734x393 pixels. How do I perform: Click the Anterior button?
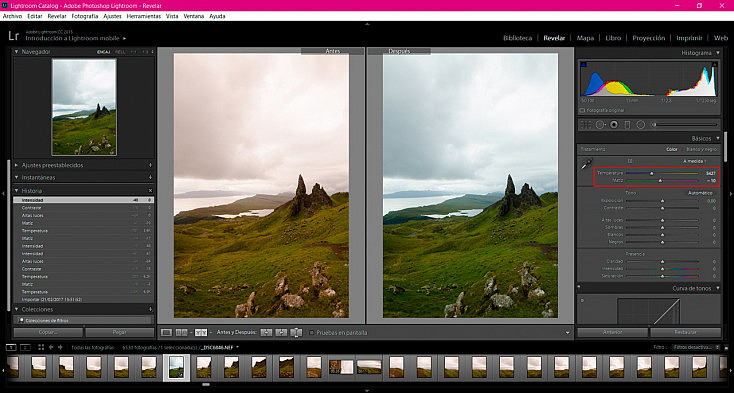(x=613, y=332)
